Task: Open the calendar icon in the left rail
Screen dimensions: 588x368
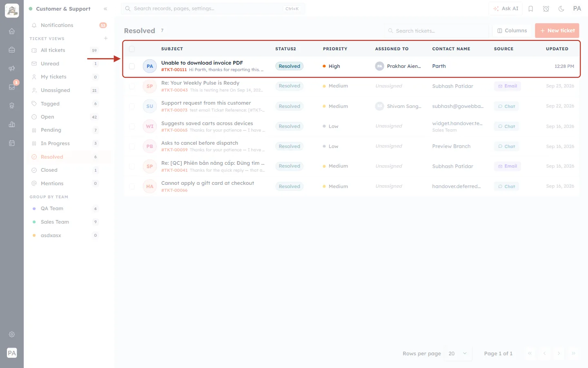Action: coord(12,143)
